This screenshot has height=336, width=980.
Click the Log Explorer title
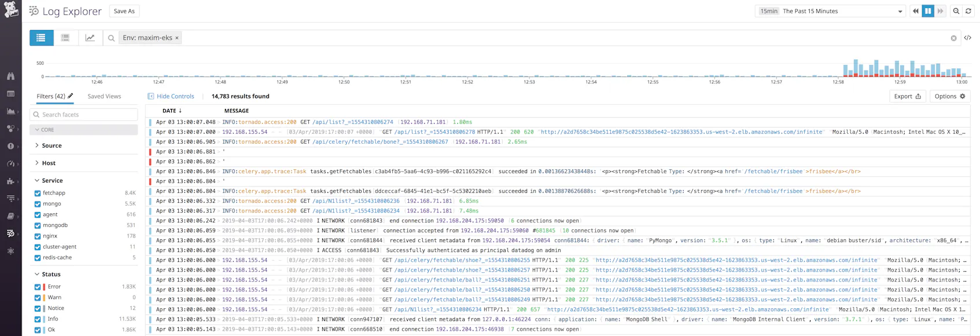72,11
